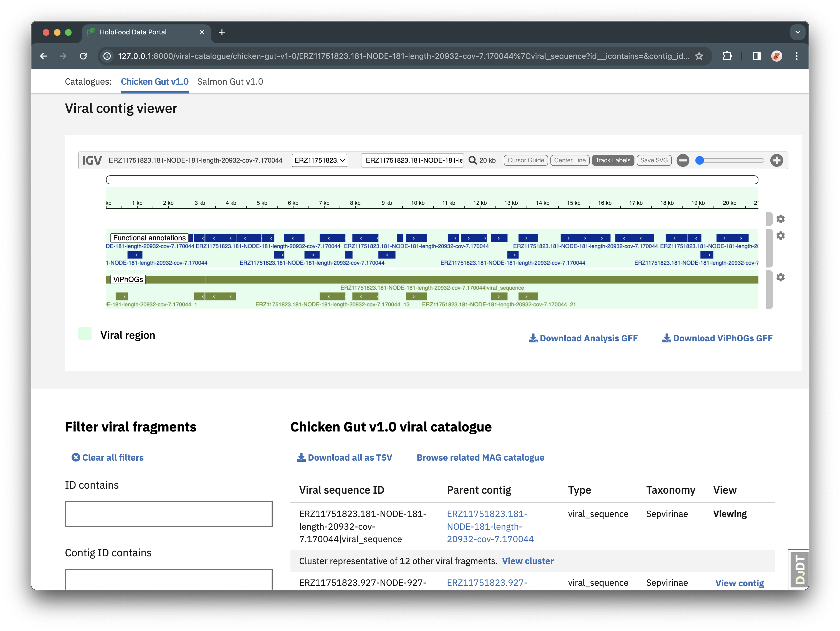Viewport: 840px width, 631px height.
Task: Open the View cluster link
Action: tap(528, 561)
